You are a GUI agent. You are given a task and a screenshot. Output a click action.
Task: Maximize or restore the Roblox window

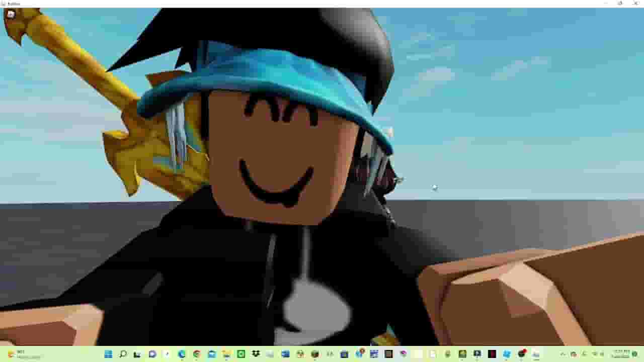point(620,4)
